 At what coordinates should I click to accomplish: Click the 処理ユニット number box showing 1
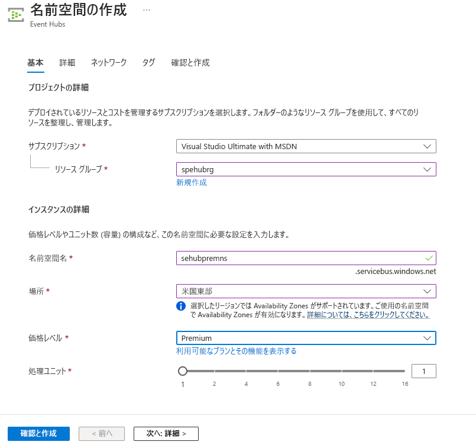(424, 371)
